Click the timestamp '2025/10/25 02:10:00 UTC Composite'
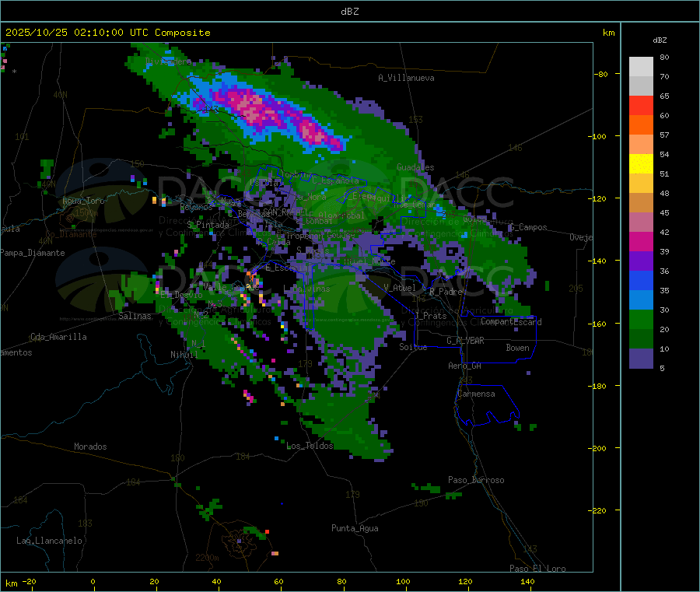 [x=107, y=33]
